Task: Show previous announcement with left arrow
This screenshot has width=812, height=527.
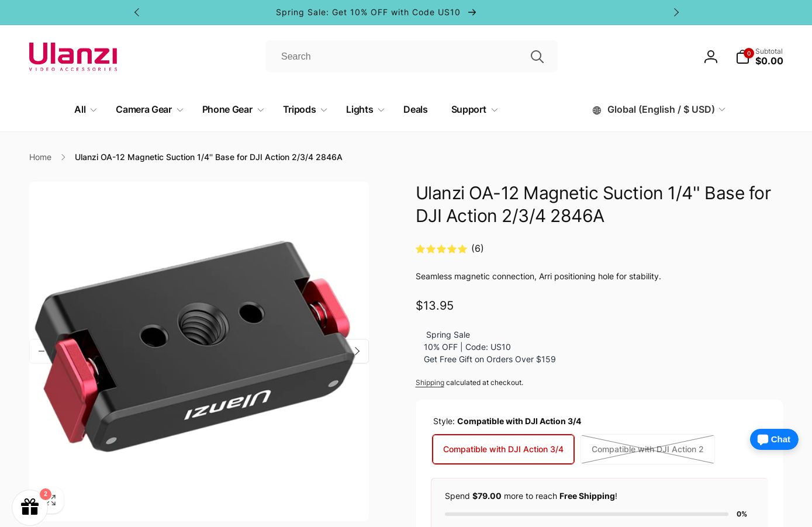Action: click(x=137, y=12)
